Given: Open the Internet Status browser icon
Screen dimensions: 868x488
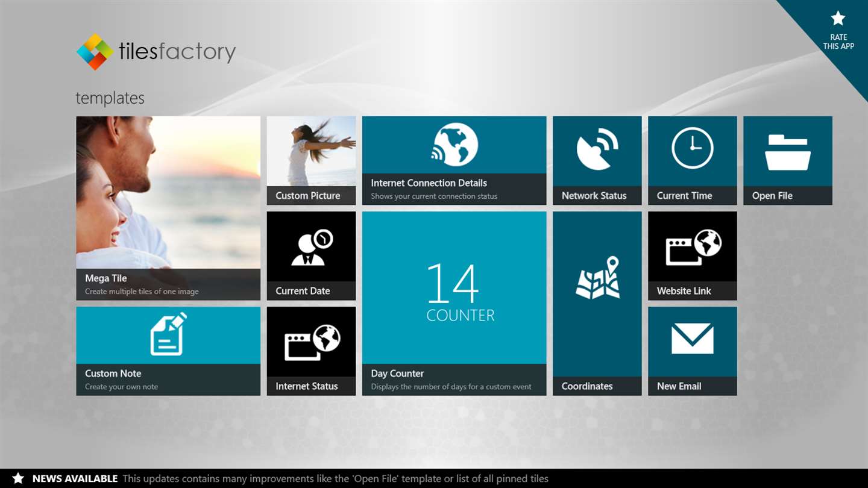Looking at the screenshot, I should click(312, 342).
